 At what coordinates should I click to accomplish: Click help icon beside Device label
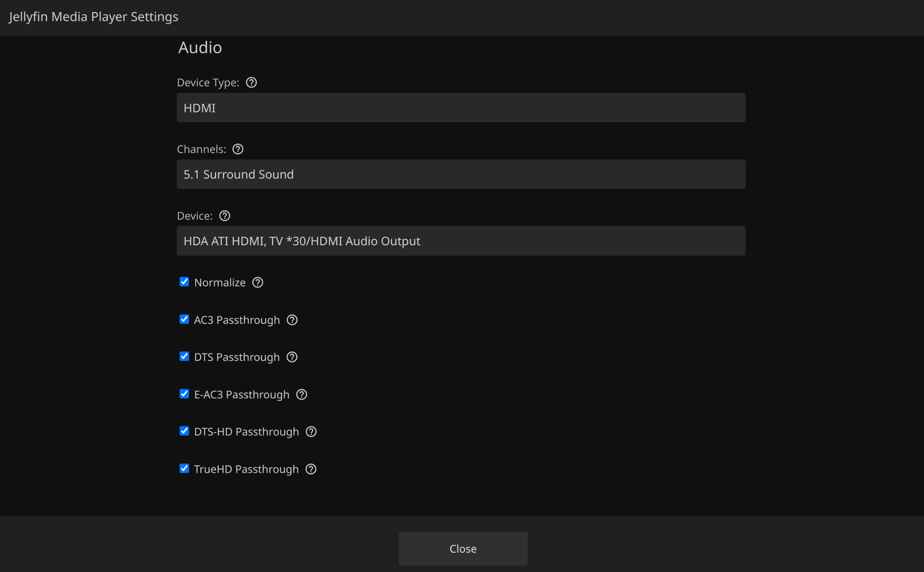pyautogui.click(x=224, y=216)
